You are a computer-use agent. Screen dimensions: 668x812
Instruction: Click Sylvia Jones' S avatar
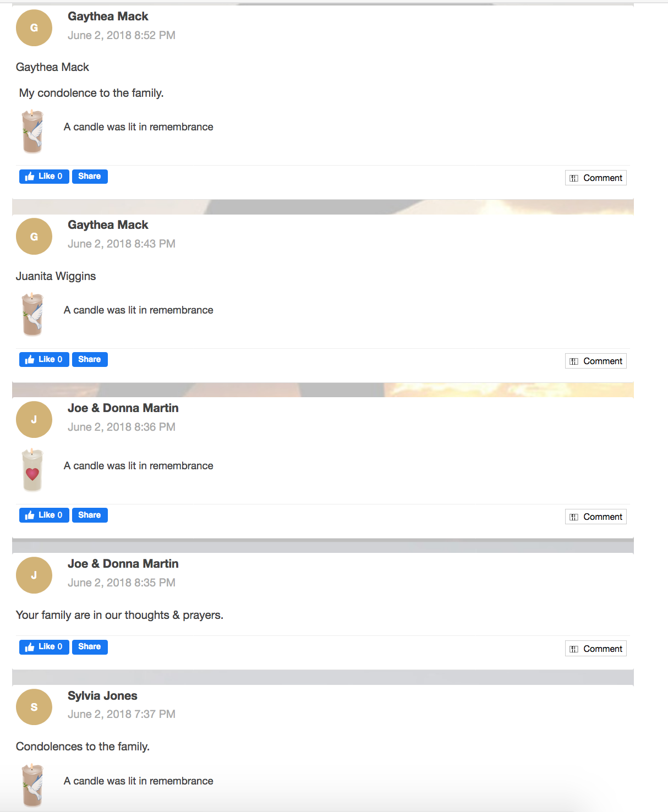coord(34,707)
